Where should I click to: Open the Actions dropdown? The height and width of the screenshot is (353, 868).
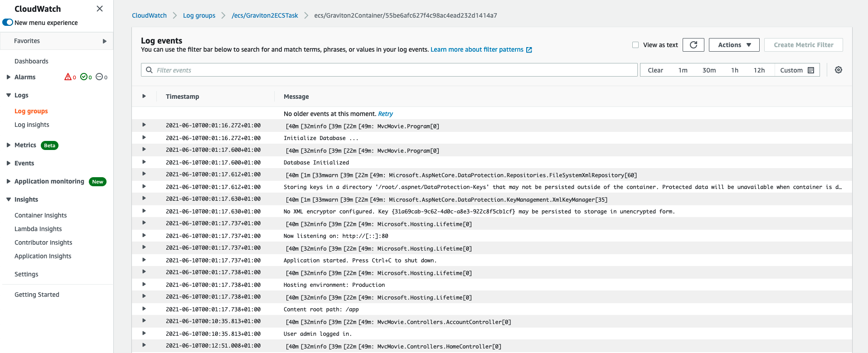[734, 45]
